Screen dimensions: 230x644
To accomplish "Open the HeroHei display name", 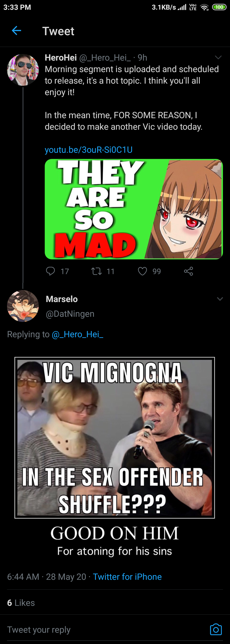I will pyautogui.click(x=61, y=58).
